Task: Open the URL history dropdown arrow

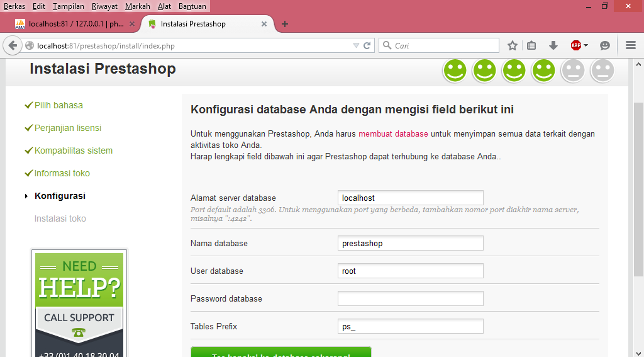Action: [x=356, y=46]
